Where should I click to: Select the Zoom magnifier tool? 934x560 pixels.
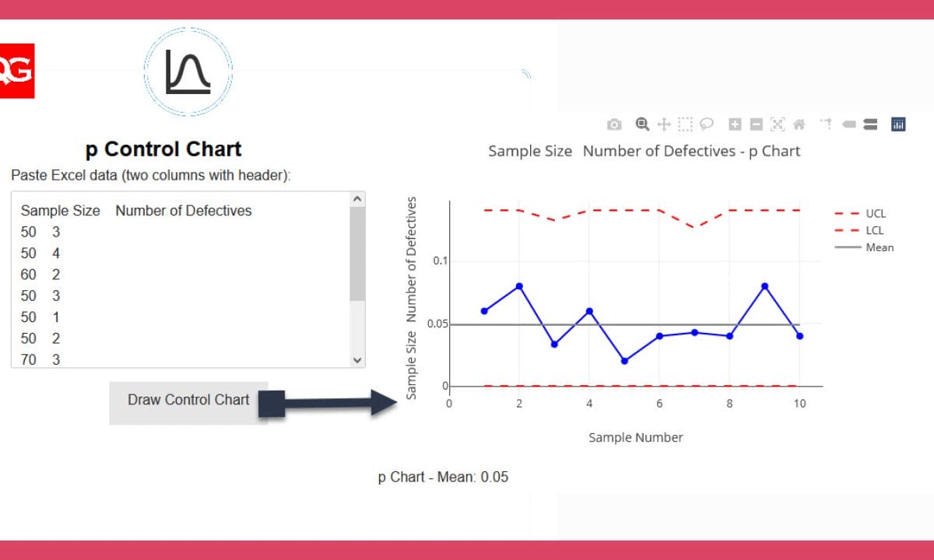642,124
